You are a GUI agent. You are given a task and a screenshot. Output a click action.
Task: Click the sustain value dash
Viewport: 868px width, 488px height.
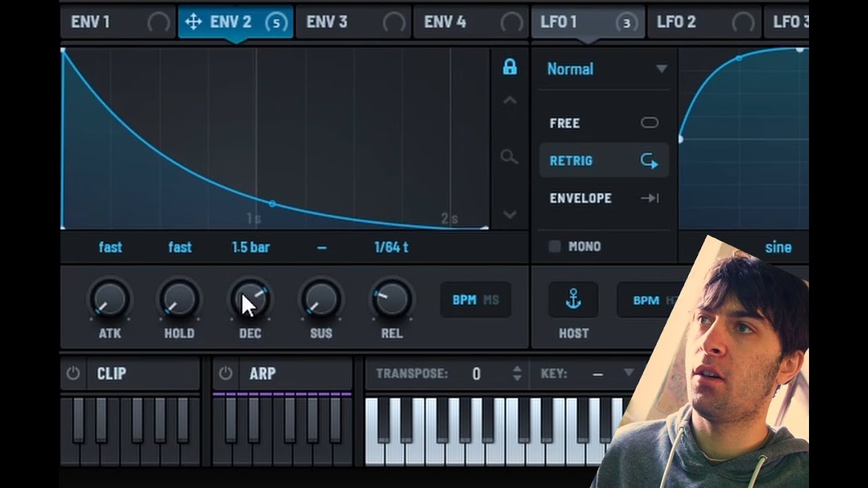pyautogui.click(x=321, y=248)
